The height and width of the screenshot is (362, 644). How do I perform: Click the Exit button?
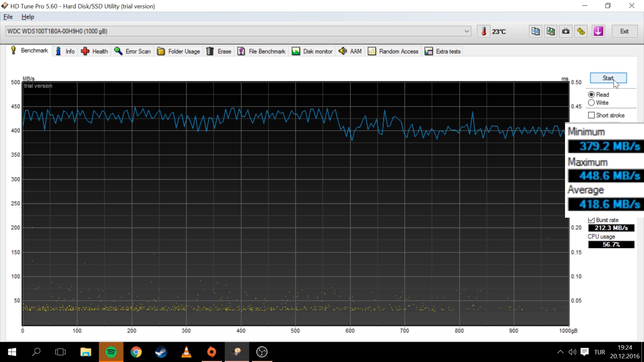click(x=624, y=31)
